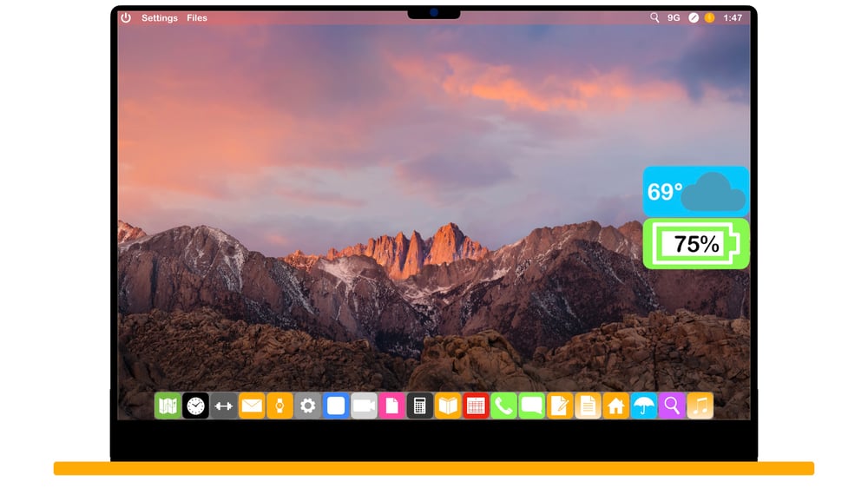Open the 69° weather widget
This screenshot has height=488, width=868.
696,192
